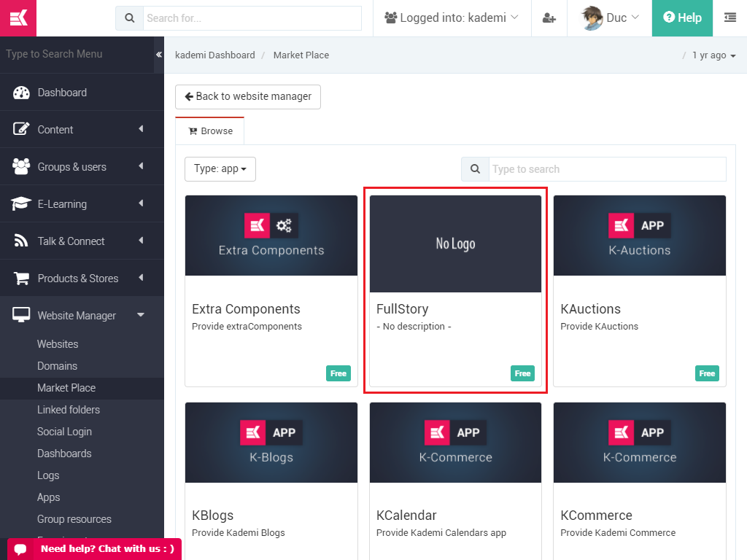The image size is (747, 560).
Task: Click the Kademi logo in the top-left corner
Action: click(x=18, y=18)
